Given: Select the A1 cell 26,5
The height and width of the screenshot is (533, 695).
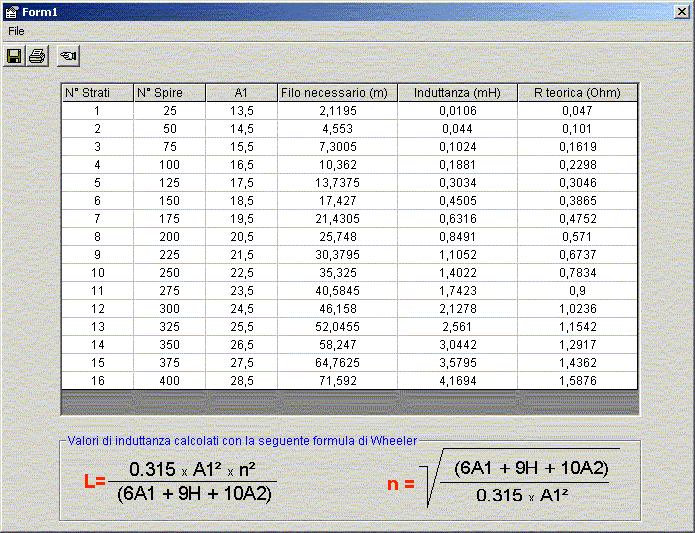Looking at the screenshot, I should pos(242,345).
